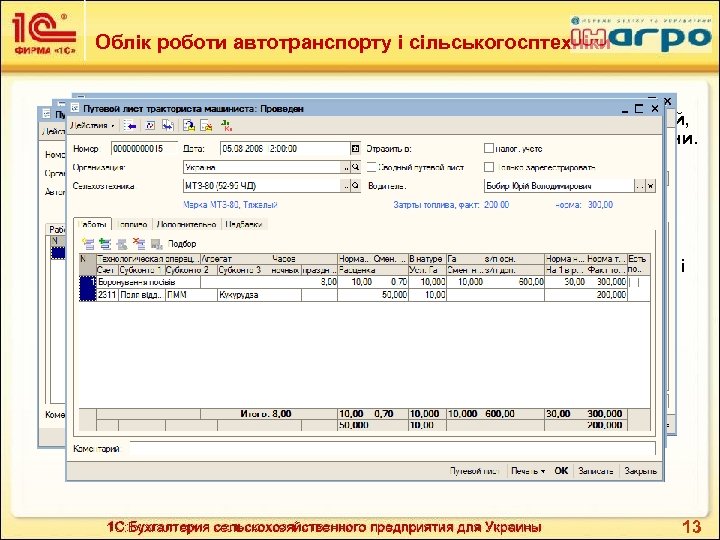Click the Агро logo in header

click(x=641, y=34)
